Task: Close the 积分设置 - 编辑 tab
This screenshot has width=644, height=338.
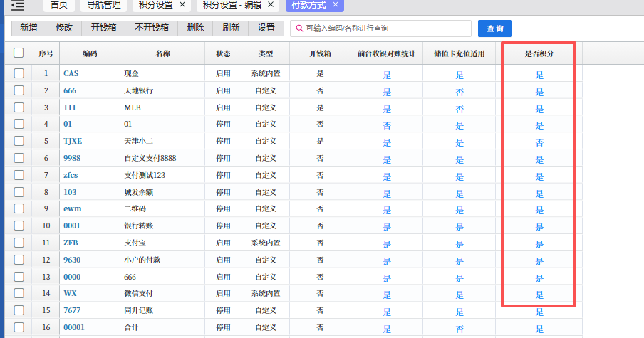Action: click(x=271, y=4)
